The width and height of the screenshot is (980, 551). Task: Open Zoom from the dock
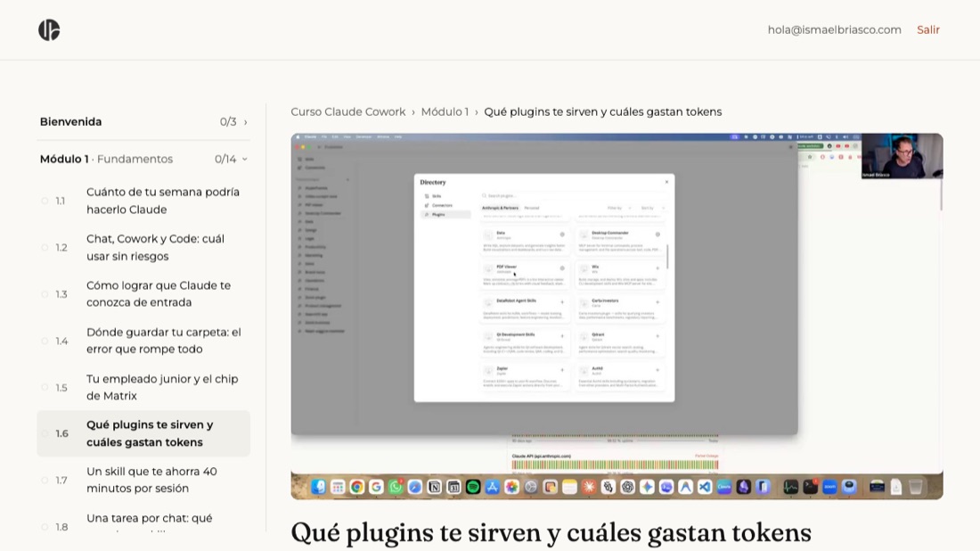coord(829,487)
